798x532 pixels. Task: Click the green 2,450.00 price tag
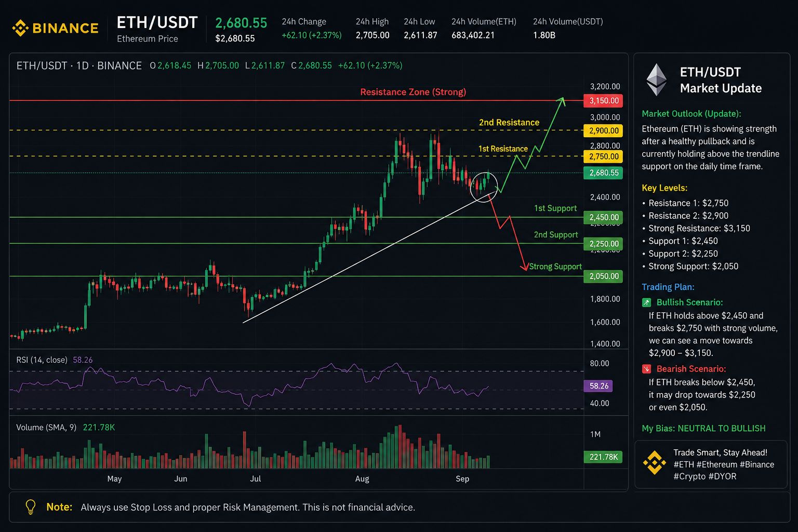604,218
